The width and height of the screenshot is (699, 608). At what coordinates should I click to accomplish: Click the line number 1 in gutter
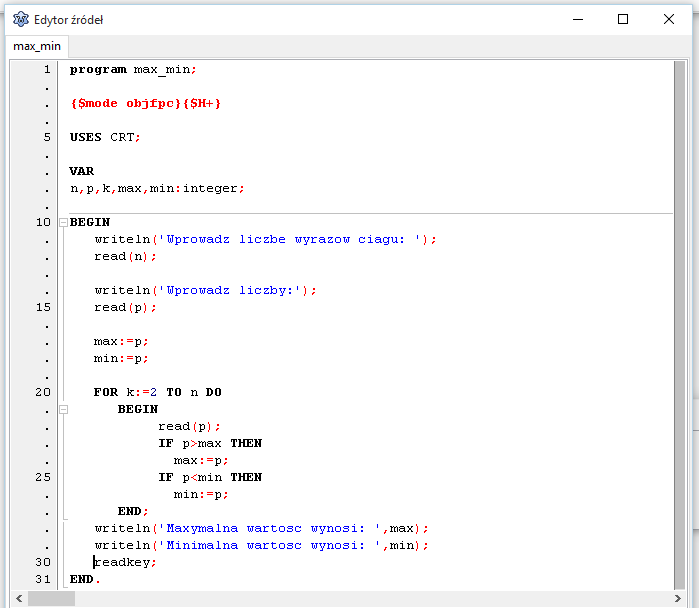tap(47, 70)
